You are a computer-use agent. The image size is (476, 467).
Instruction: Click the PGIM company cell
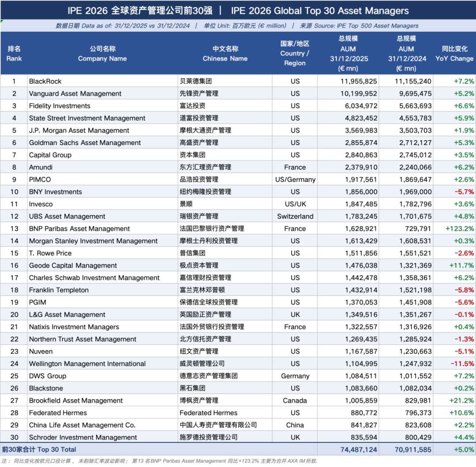pos(103,303)
